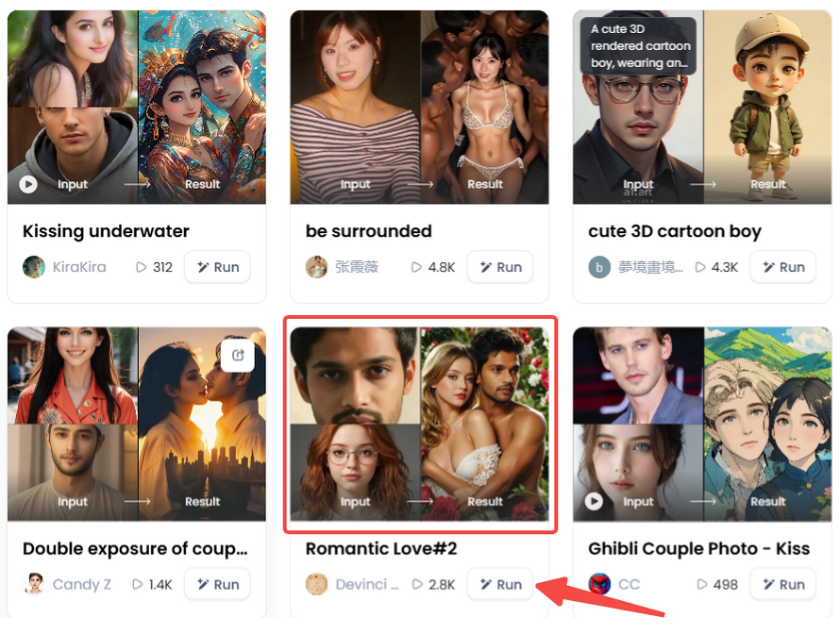Click the play icon on Kissing underwater thumbnail
The height and width of the screenshot is (634, 840).
28,184
